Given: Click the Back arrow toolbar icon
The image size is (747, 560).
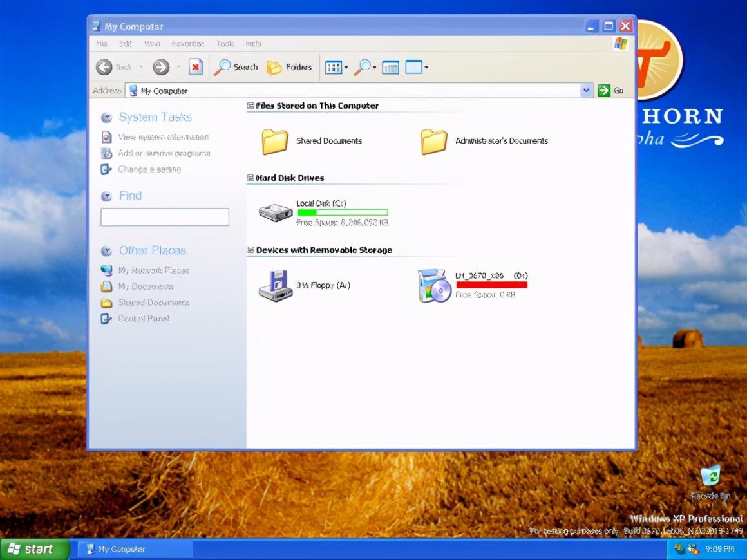Looking at the screenshot, I should (x=104, y=67).
